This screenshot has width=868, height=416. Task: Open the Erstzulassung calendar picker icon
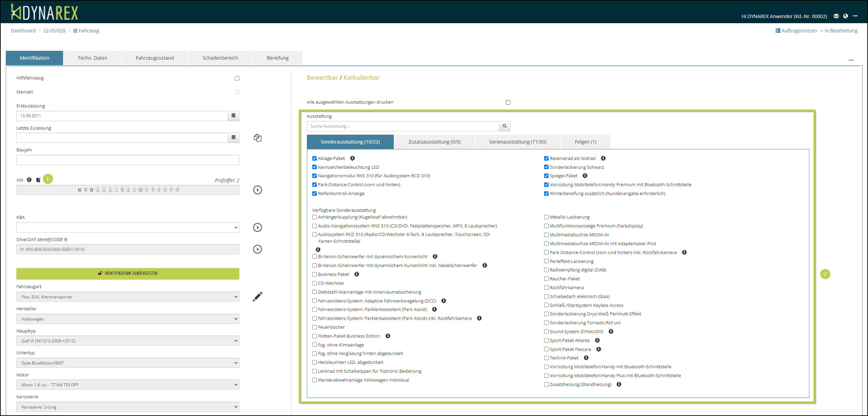click(x=234, y=116)
